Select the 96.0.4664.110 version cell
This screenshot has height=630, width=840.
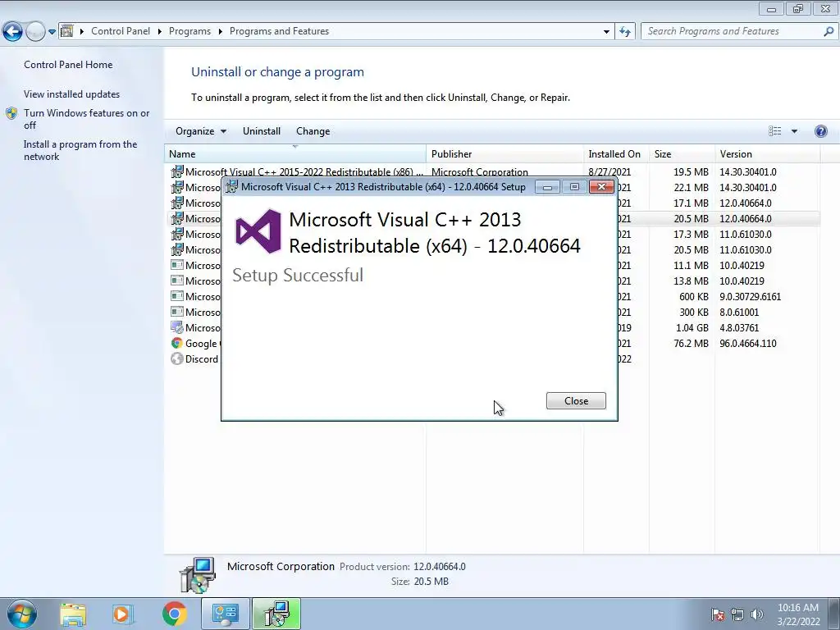point(748,344)
